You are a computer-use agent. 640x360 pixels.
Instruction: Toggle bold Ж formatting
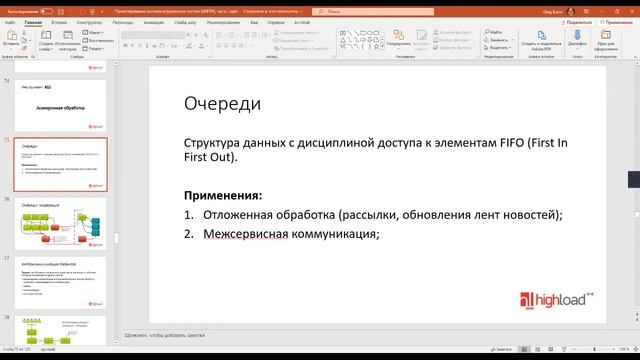[125, 46]
